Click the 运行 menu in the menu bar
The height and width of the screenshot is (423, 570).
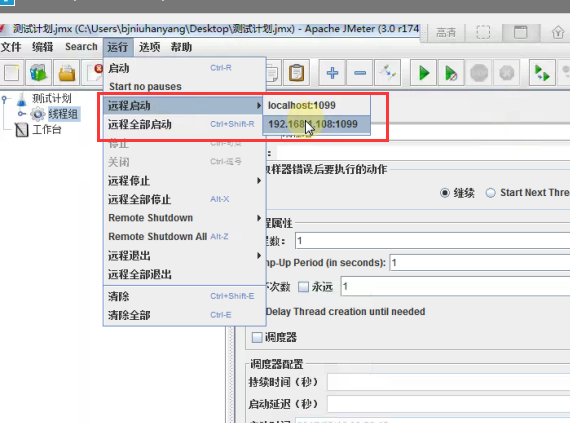[118, 47]
